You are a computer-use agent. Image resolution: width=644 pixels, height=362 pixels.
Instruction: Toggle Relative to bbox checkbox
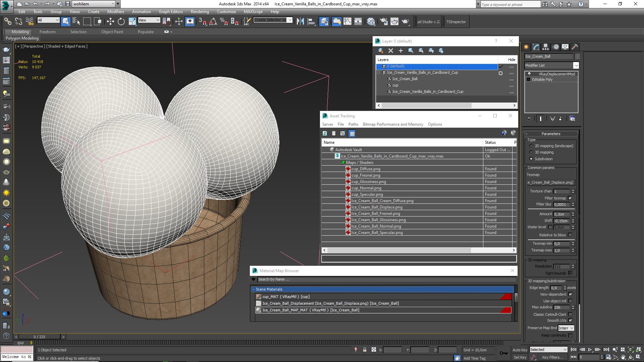click(x=570, y=235)
